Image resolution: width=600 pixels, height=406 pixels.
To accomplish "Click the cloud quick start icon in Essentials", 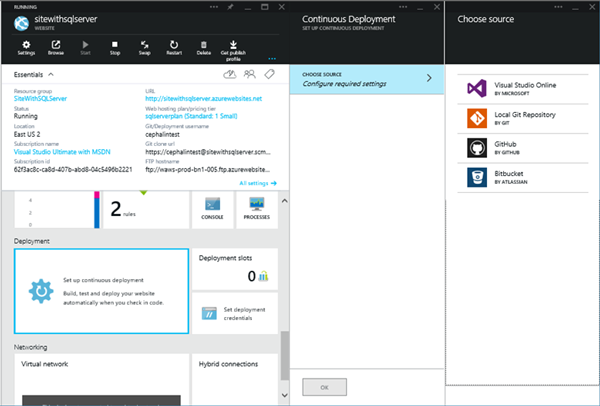I will [230, 74].
